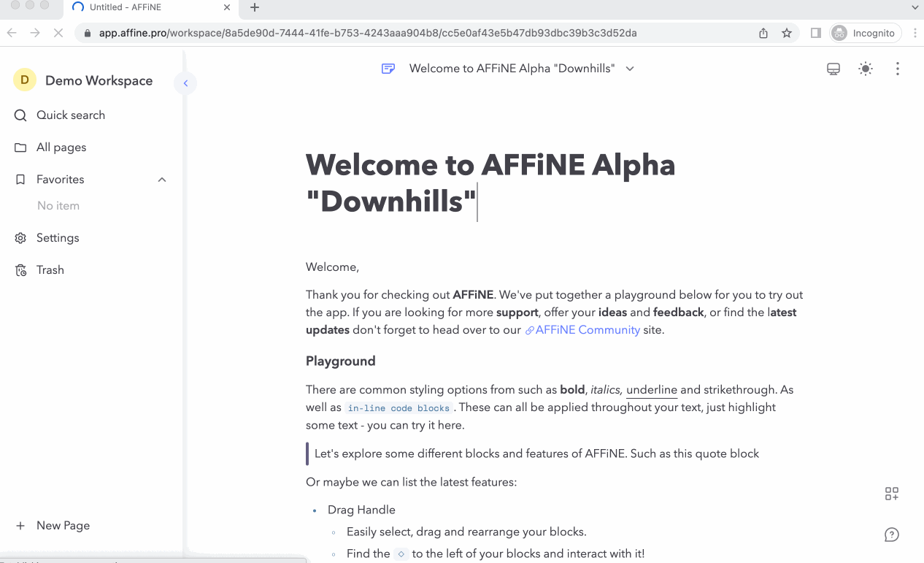The height and width of the screenshot is (563, 924).
Task: Close the 'Untitled - AFFiNE' tab
Action: pos(227,7)
